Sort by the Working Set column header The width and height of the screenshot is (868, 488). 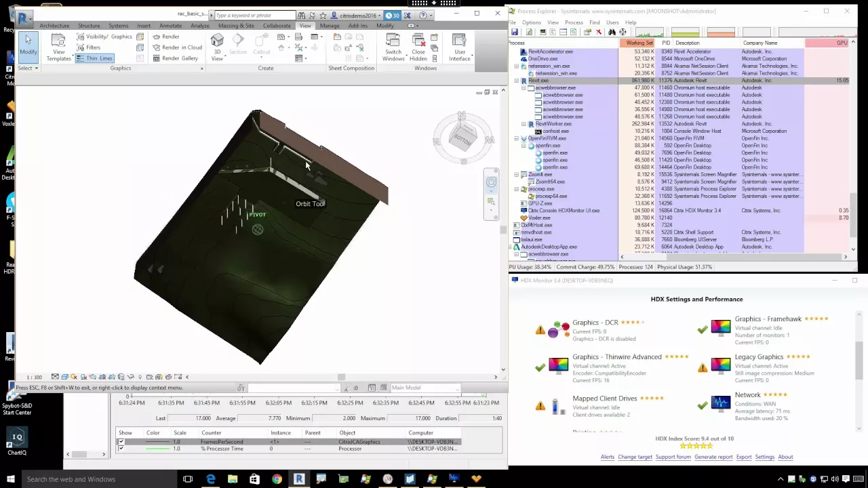click(637, 43)
